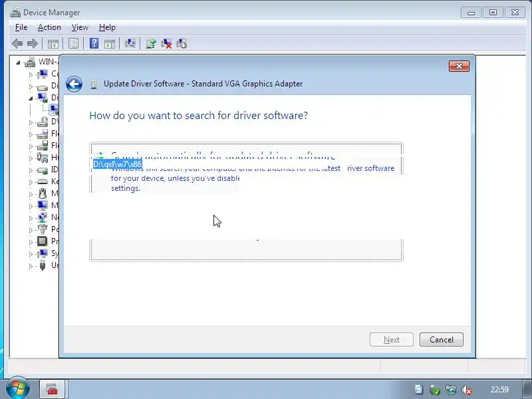Click the Back arrow in Device Manager toolbar

(x=17, y=43)
